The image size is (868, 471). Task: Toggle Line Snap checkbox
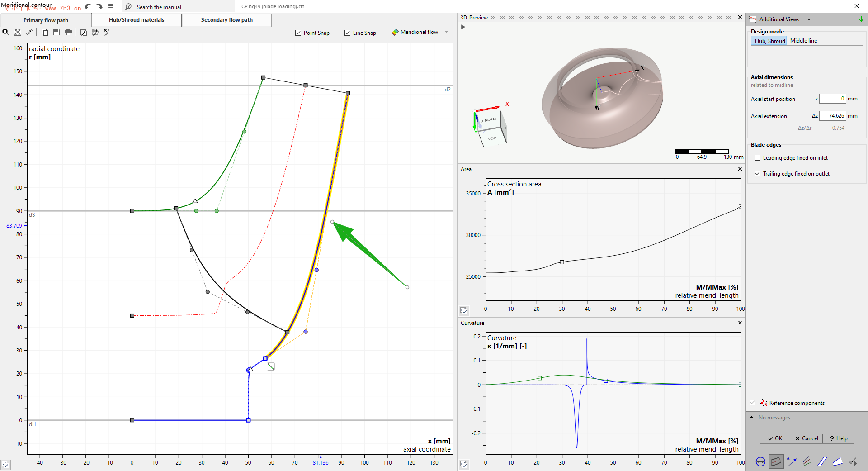(x=347, y=33)
